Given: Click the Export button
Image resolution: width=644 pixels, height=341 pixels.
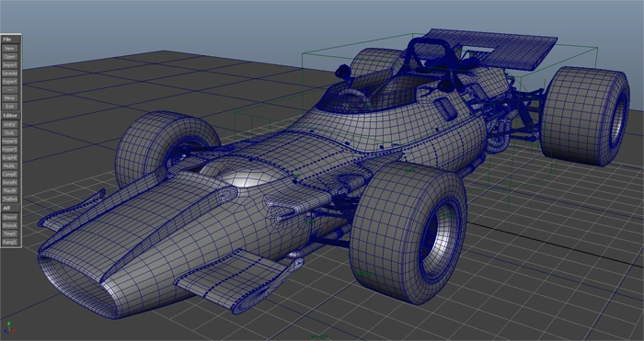Looking at the screenshot, I should coord(10,82).
